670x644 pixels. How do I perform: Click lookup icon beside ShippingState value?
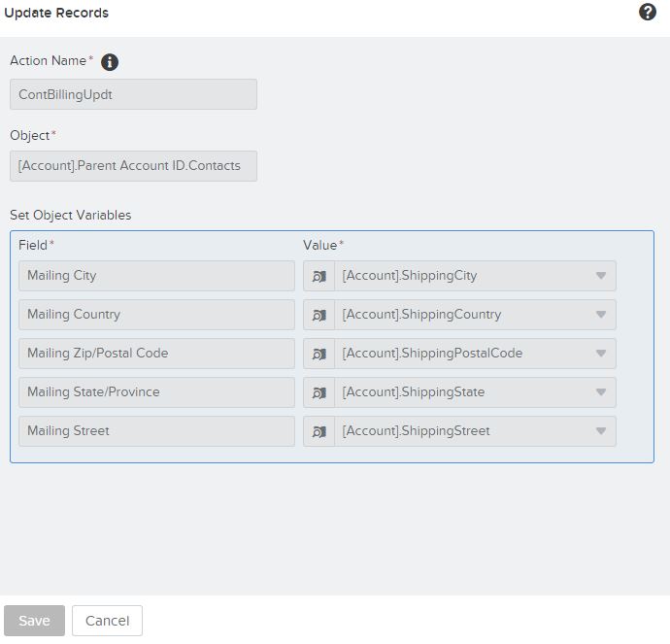pos(318,392)
